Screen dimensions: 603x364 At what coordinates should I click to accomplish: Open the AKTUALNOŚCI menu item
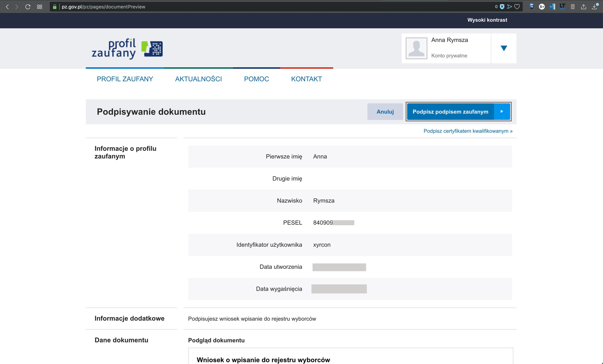(198, 79)
